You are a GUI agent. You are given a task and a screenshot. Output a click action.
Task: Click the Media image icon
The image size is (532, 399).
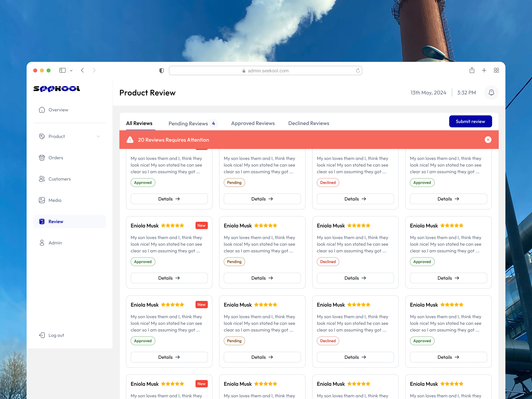(x=42, y=200)
